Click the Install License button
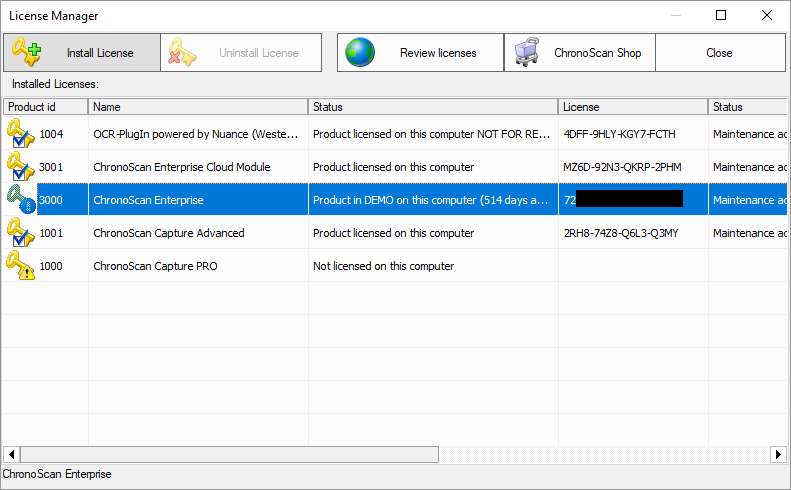 pos(82,52)
